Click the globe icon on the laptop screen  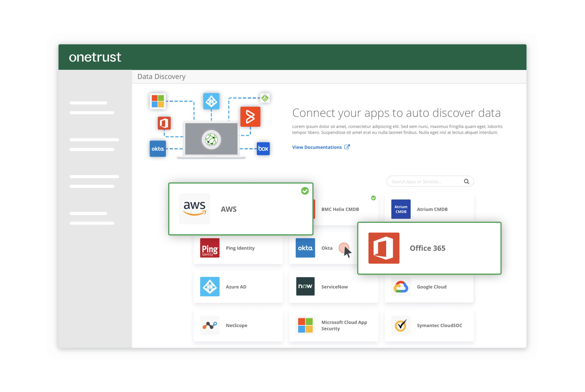[x=211, y=139]
